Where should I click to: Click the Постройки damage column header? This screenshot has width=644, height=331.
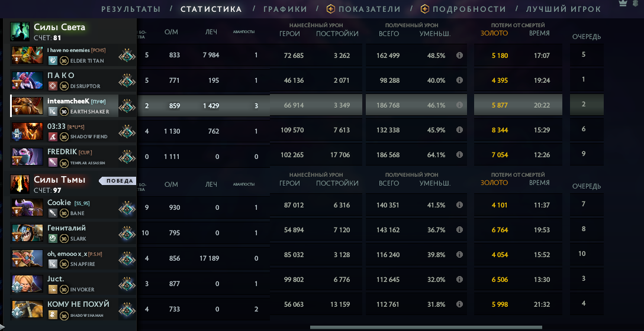[x=337, y=34]
